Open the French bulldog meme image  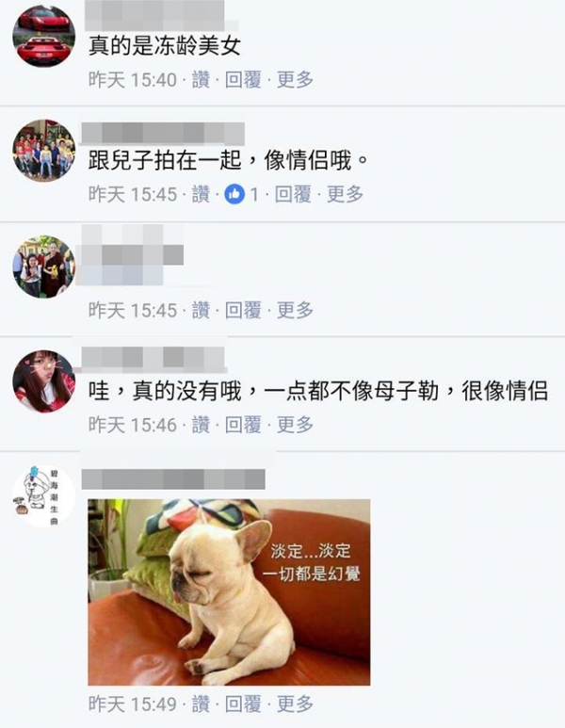coord(230,592)
